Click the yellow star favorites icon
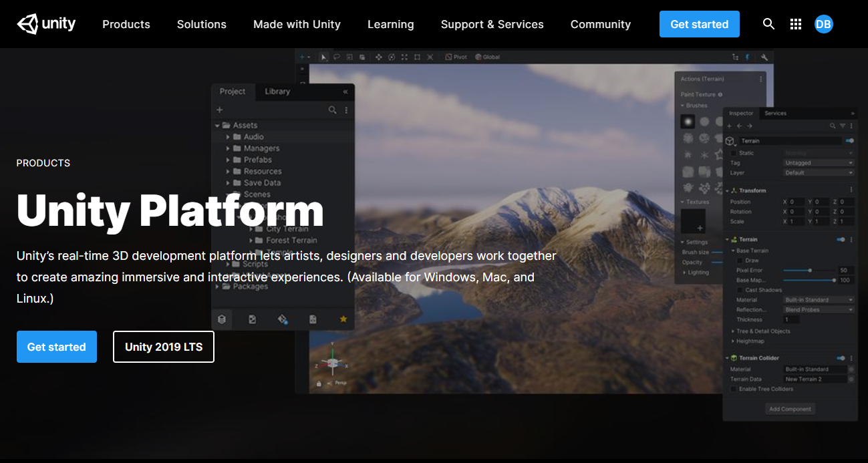868x463 pixels. click(343, 319)
